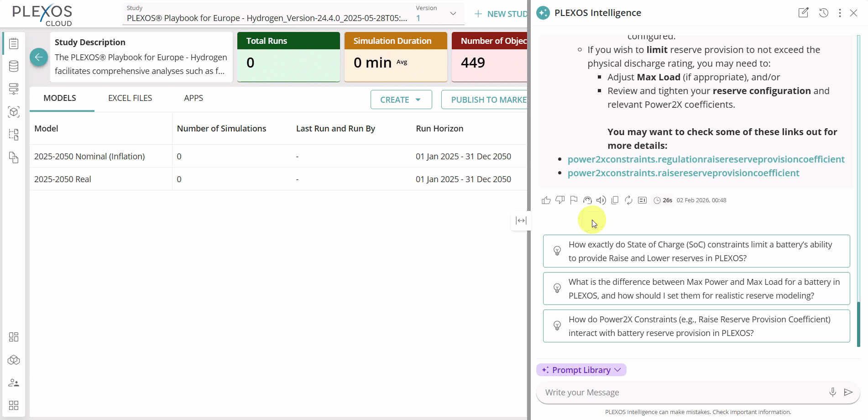Start a new chat in PLEXOS Intelligence
The width and height of the screenshot is (868, 420).
[x=804, y=13]
